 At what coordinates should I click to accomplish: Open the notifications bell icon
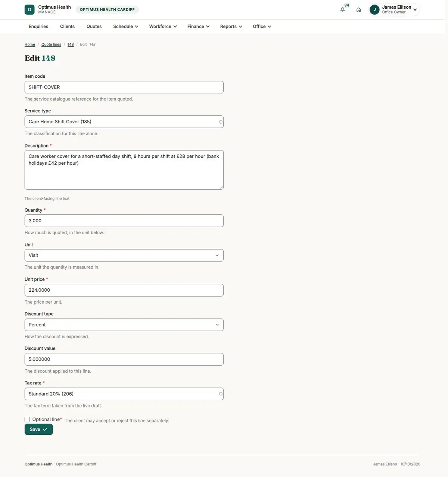click(x=342, y=10)
